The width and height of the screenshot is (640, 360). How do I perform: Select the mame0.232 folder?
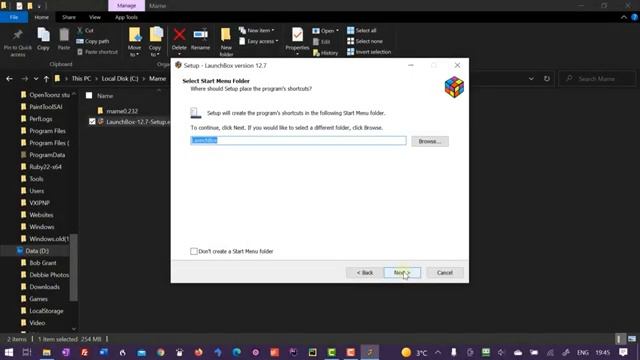pos(122,111)
